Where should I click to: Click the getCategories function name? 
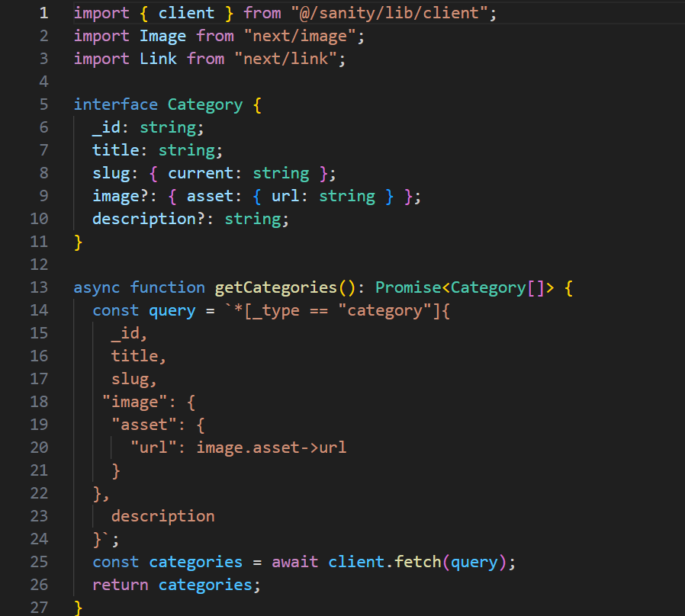[275, 287]
